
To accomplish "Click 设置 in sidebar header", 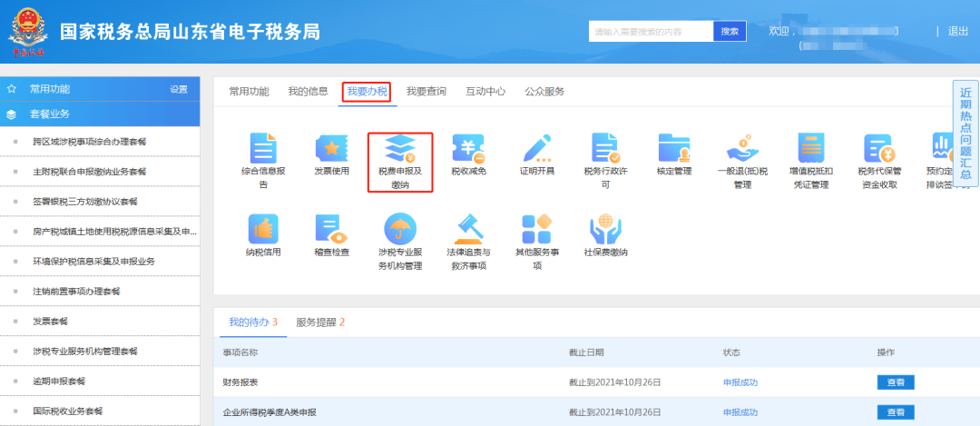I will [x=179, y=89].
